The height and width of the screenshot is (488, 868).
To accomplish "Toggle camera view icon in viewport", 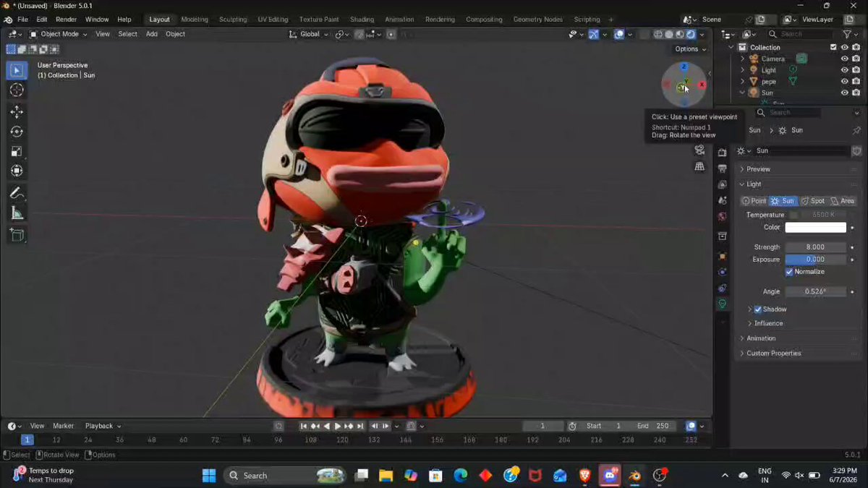I will [x=699, y=150].
